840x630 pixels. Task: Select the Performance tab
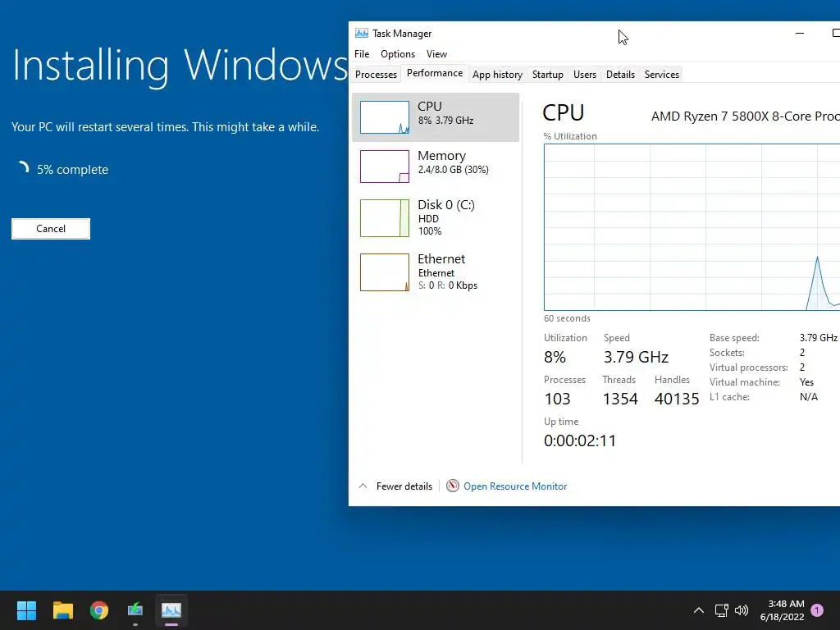click(x=435, y=73)
